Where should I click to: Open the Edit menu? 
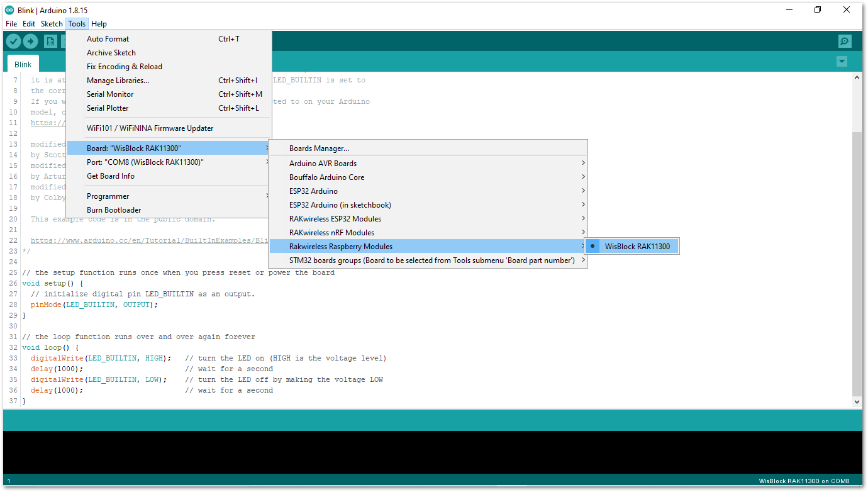click(29, 24)
